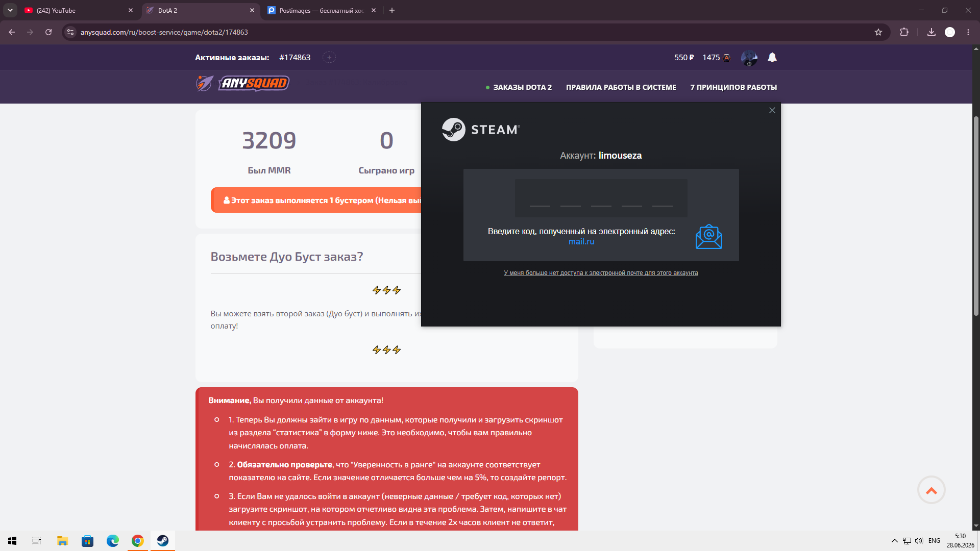View site information icon in address bar
980x551 pixels.
70,32
